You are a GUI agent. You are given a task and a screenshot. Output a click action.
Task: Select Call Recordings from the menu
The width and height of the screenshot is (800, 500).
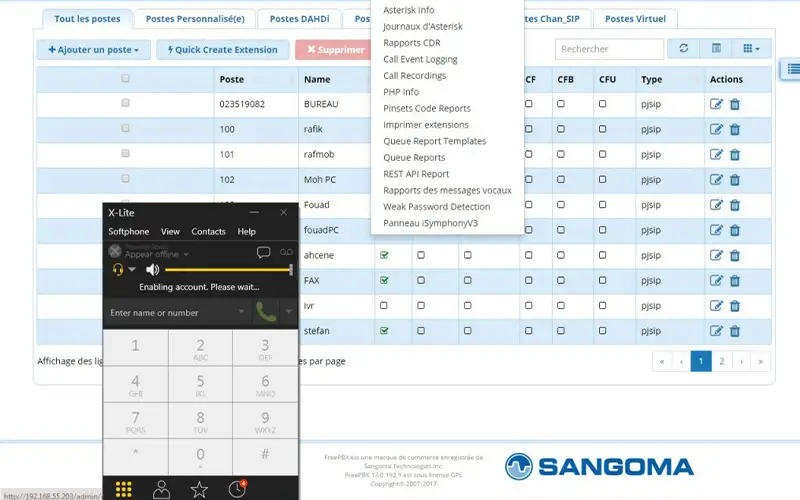416,76
